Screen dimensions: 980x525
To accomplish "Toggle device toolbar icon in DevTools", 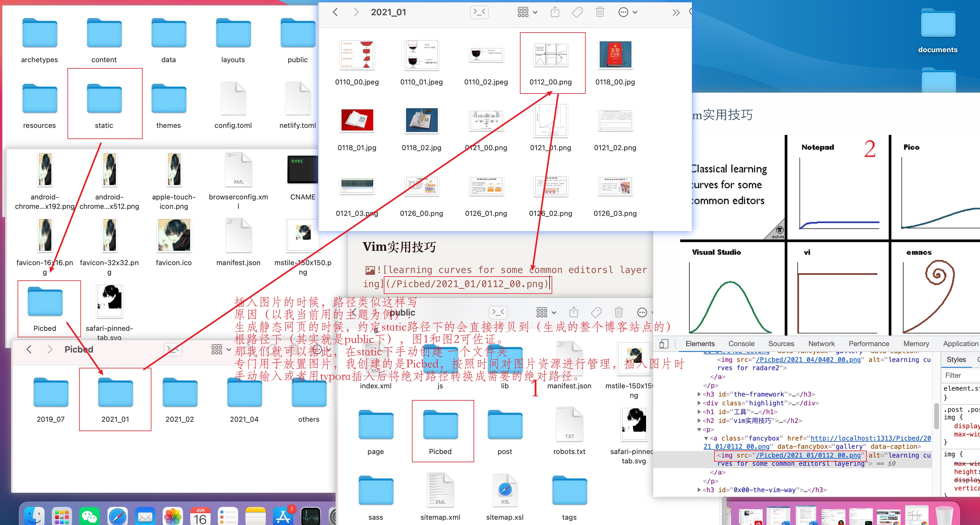I will (x=664, y=344).
